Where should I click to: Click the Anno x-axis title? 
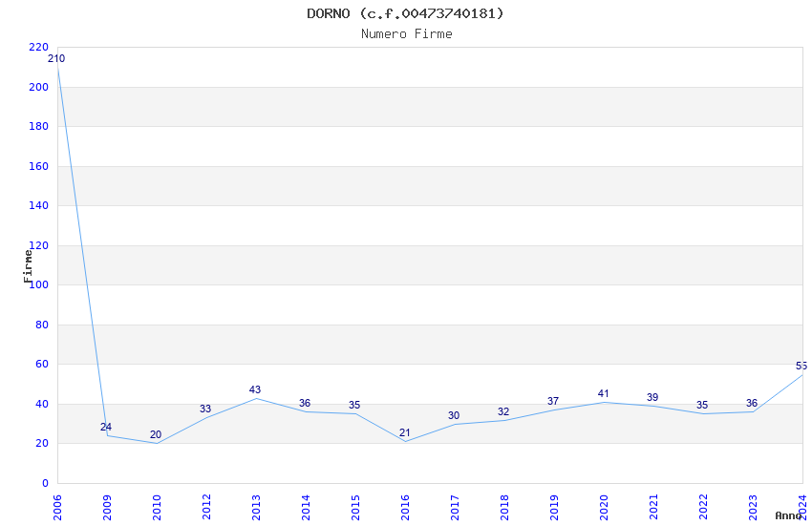(x=788, y=515)
